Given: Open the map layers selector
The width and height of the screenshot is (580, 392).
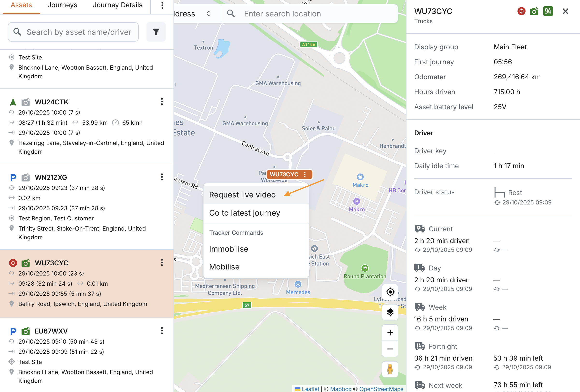Looking at the screenshot, I should click(x=390, y=312).
